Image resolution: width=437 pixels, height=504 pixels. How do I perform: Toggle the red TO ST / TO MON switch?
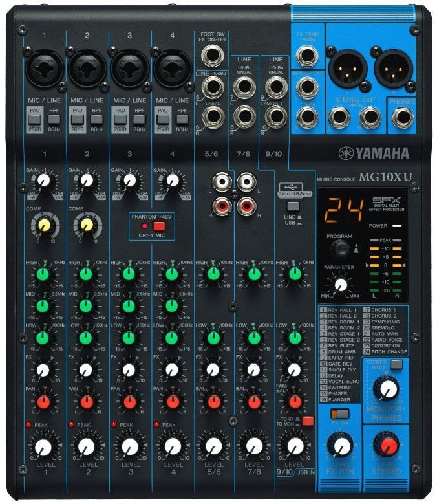click(x=308, y=421)
